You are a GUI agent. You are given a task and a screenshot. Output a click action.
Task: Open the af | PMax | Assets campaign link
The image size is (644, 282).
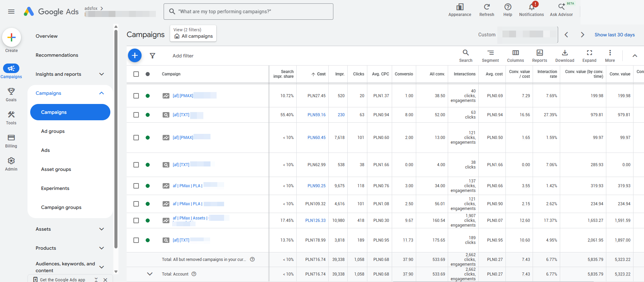190,218
